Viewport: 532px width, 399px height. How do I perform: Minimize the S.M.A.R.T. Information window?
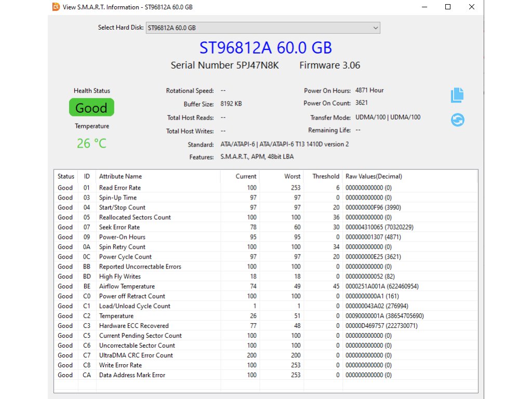pos(424,7)
